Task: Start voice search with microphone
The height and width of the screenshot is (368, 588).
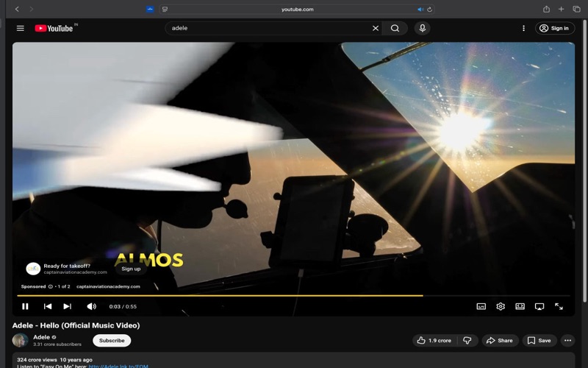Action: (422, 28)
